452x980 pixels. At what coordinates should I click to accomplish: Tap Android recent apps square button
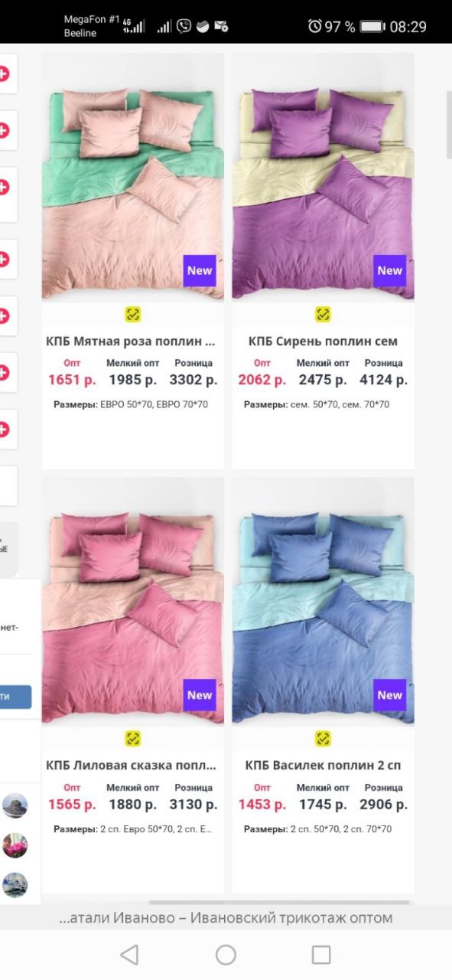pyautogui.click(x=321, y=954)
